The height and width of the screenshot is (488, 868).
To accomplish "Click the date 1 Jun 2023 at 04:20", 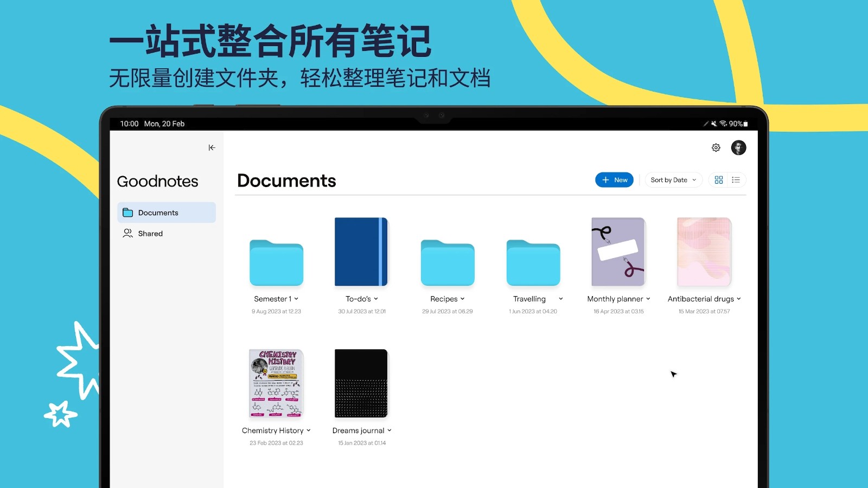I will 533,312.
